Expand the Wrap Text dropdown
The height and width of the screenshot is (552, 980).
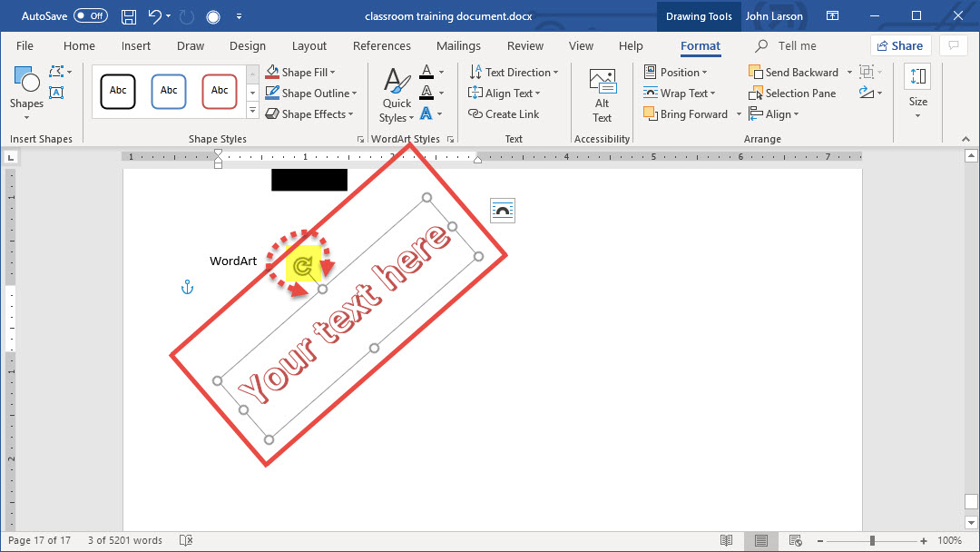pyautogui.click(x=680, y=93)
